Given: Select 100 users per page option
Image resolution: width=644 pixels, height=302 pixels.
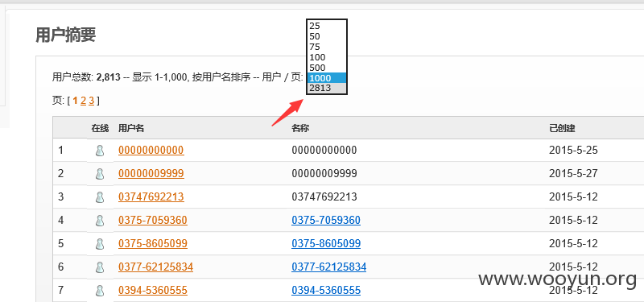Looking at the screenshot, I should [327, 57].
